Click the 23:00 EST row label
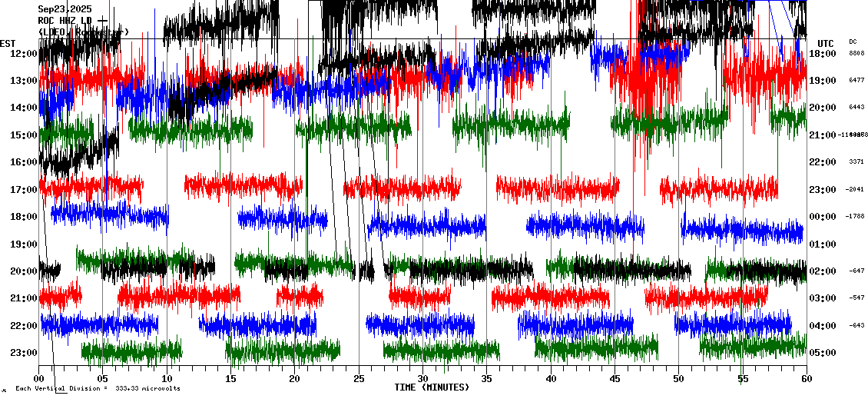 click(x=23, y=353)
